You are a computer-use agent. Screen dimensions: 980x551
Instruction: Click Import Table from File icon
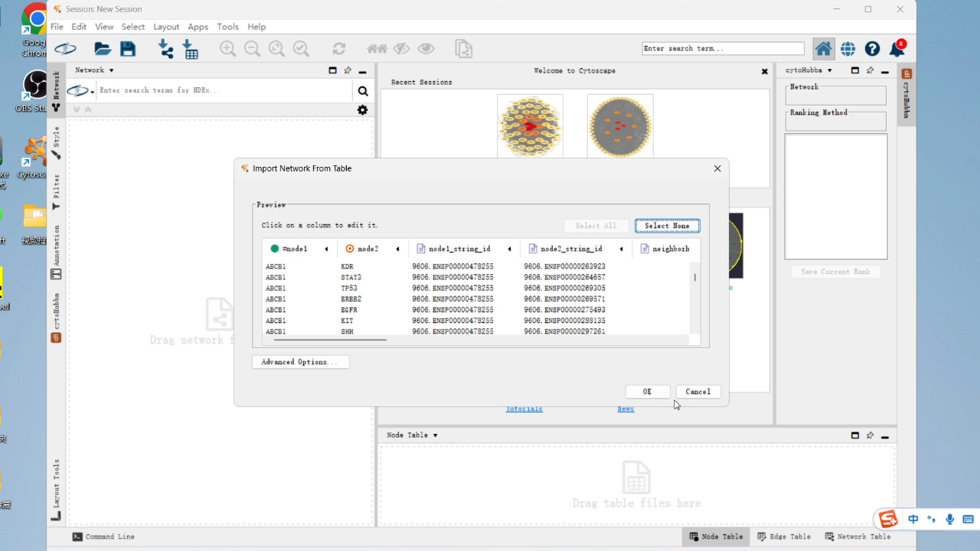click(191, 50)
